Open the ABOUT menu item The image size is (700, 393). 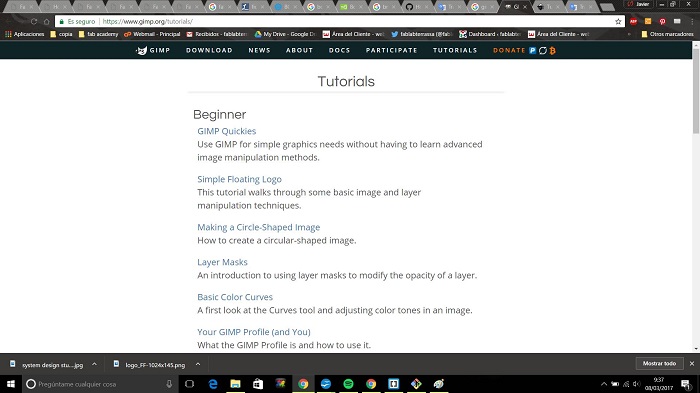click(300, 50)
